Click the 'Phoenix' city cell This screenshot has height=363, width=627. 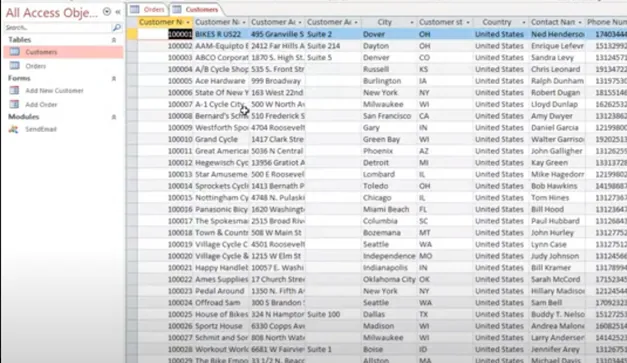coord(389,151)
